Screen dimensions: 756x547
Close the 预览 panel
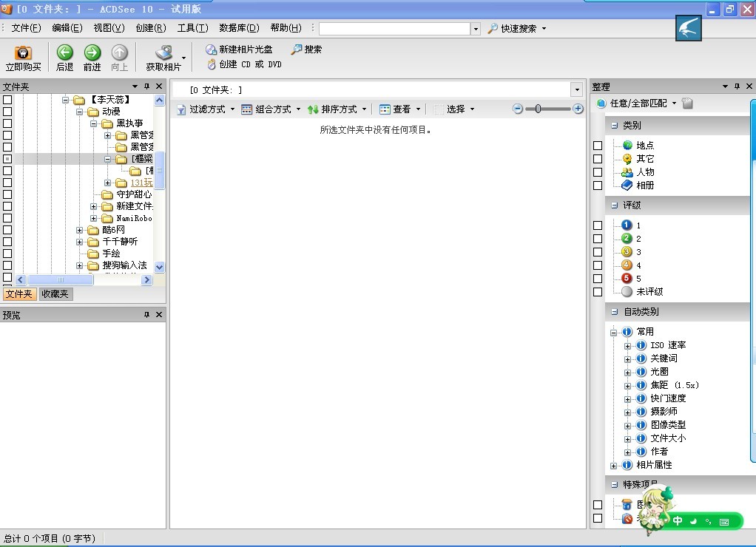(159, 315)
